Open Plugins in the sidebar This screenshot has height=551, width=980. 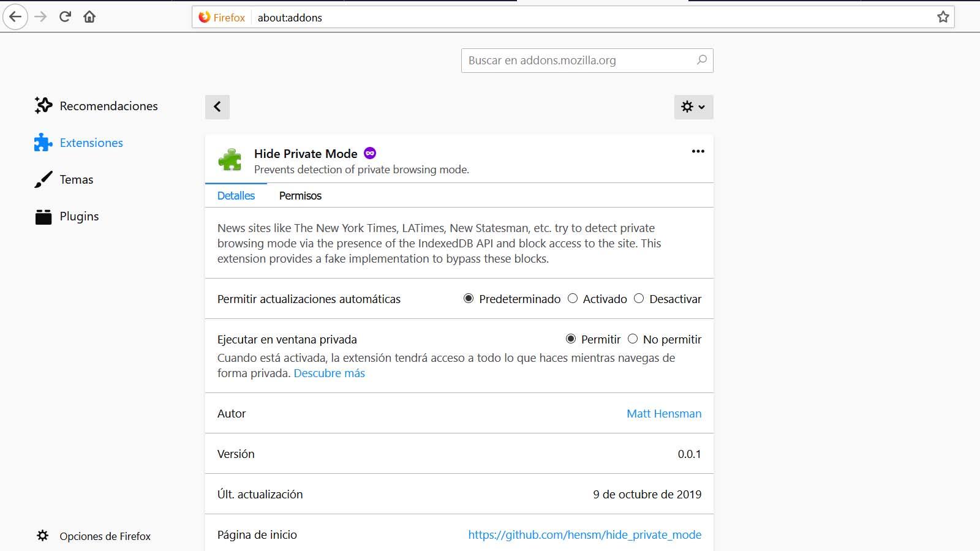[x=79, y=216]
